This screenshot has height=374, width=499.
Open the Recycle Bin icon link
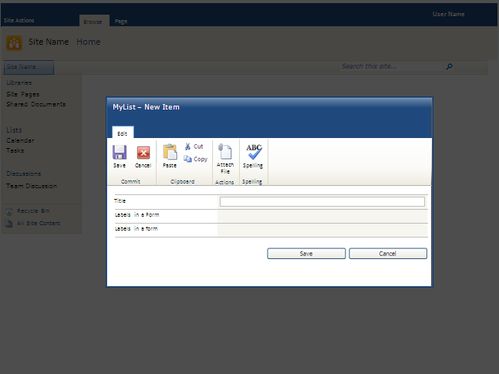pos(9,211)
